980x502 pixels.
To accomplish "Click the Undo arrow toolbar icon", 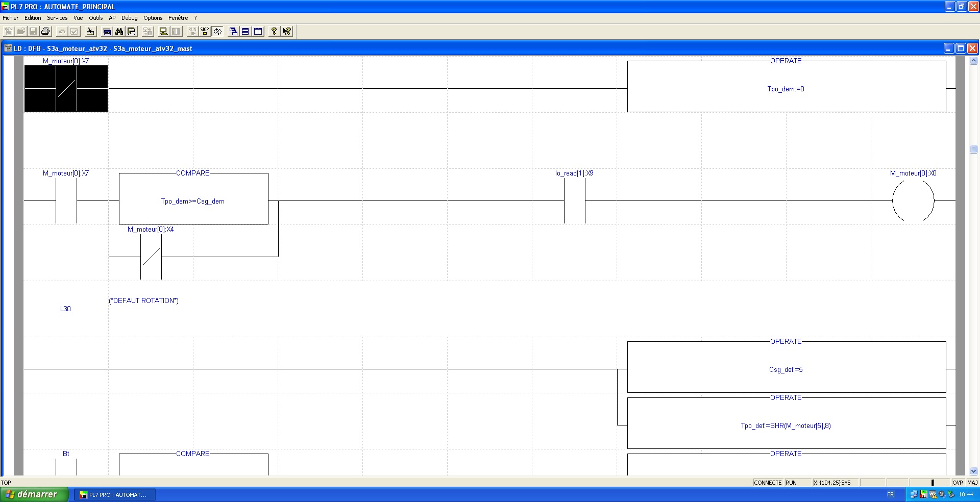I will pyautogui.click(x=62, y=32).
